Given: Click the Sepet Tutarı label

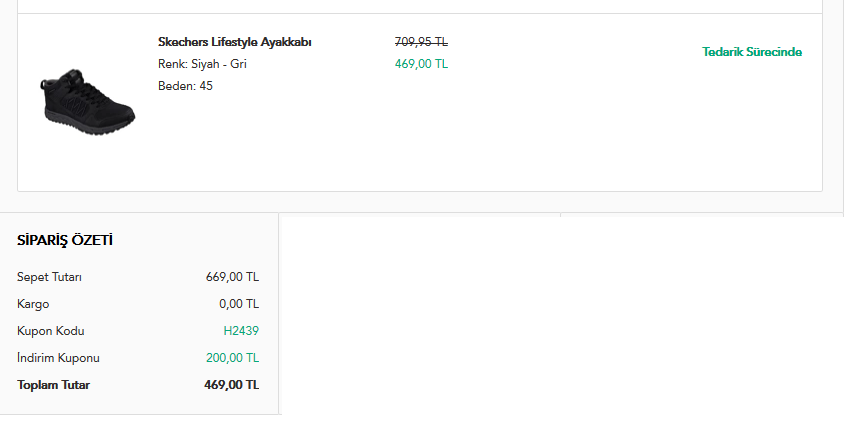Looking at the screenshot, I should click(x=49, y=277).
